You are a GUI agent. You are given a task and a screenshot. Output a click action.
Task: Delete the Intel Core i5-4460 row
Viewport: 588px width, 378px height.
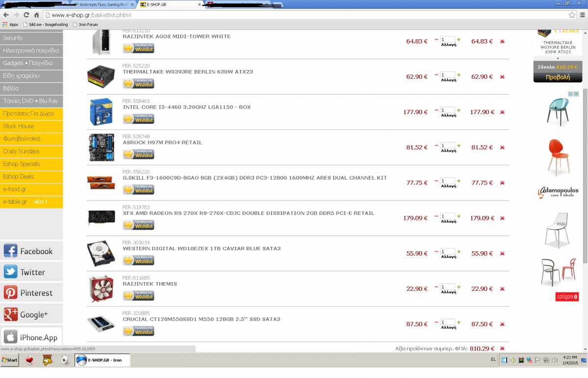[x=502, y=112]
